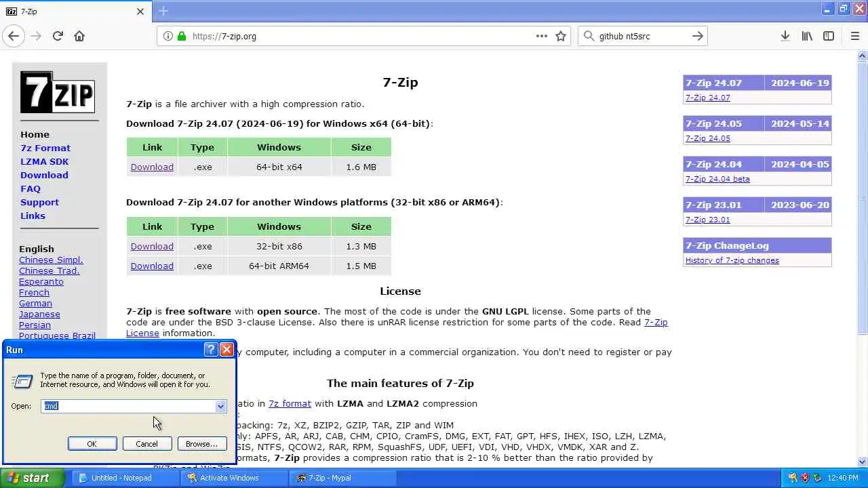The width and height of the screenshot is (868, 488).
Task: Switch language to Persian
Action: (x=35, y=325)
